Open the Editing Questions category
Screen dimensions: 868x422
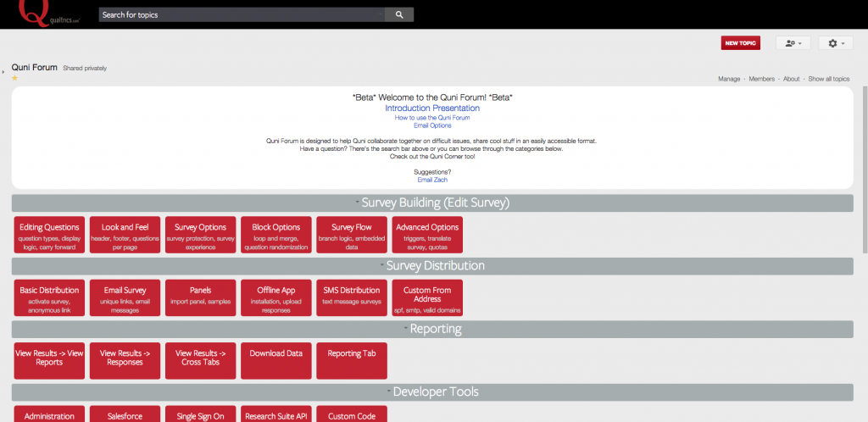click(49, 235)
